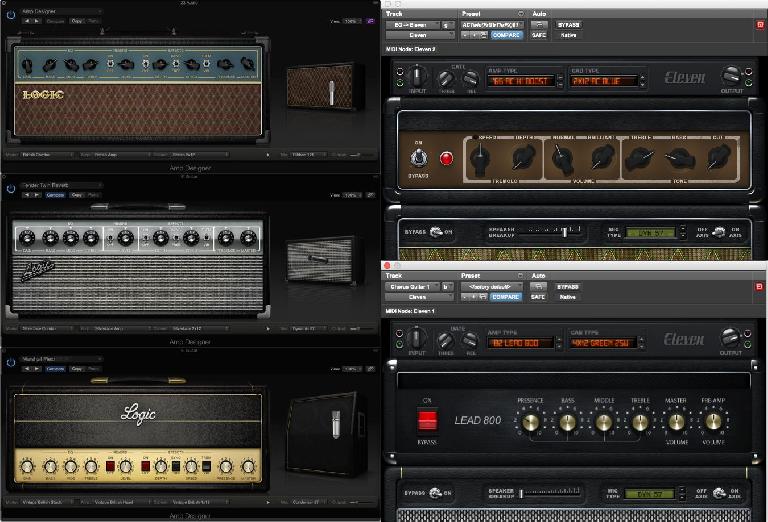Toggle red reverb switch on black Logic amp

click(110, 466)
